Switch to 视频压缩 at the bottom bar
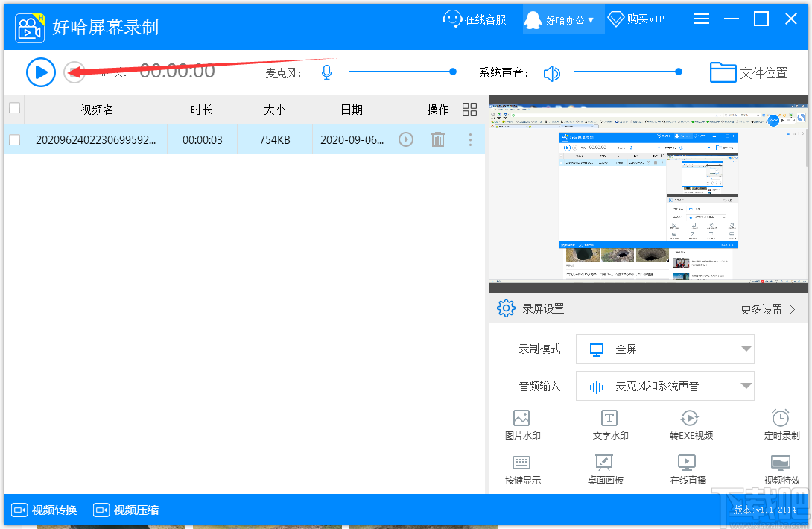 (x=119, y=510)
